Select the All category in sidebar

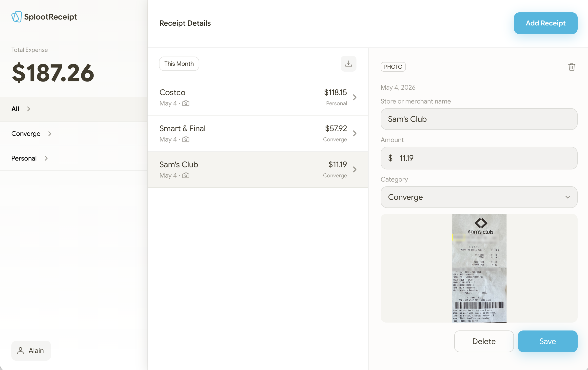(x=74, y=109)
